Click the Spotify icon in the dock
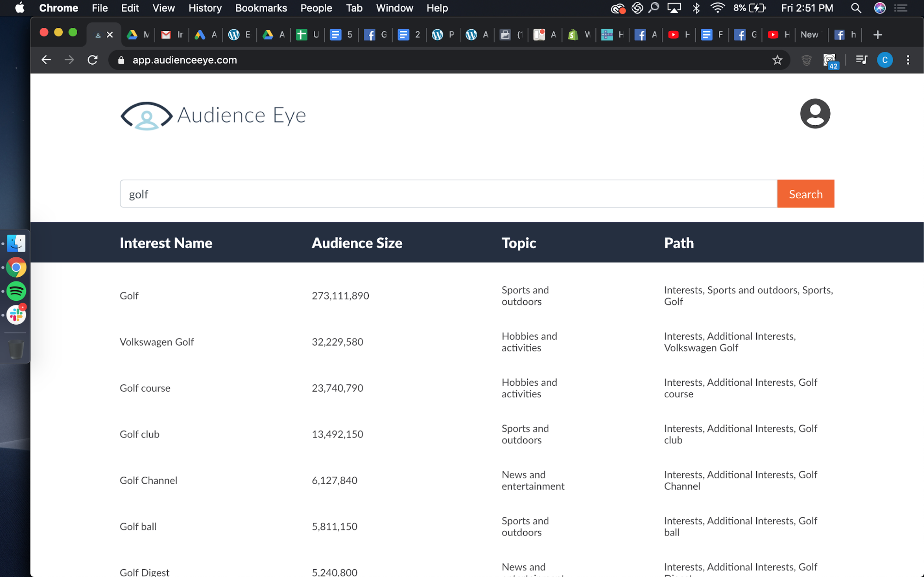Image resolution: width=924 pixels, height=577 pixels. pos(17,292)
